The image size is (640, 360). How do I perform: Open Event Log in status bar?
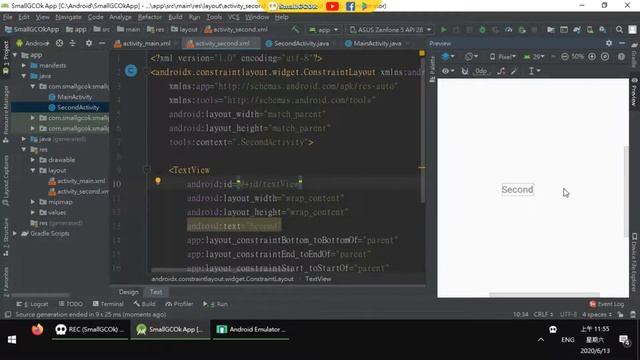click(607, 304)
